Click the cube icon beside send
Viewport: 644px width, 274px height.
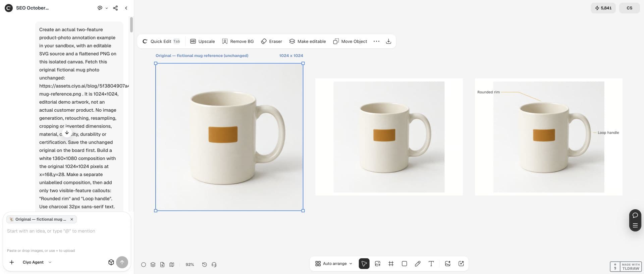[x=111, y=262]
